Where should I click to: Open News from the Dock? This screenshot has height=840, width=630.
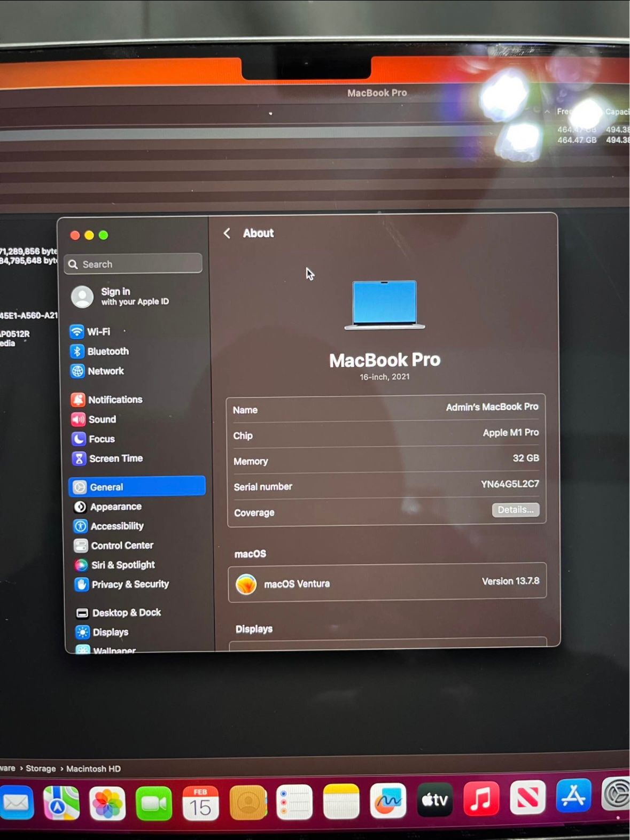coord(527,797)
